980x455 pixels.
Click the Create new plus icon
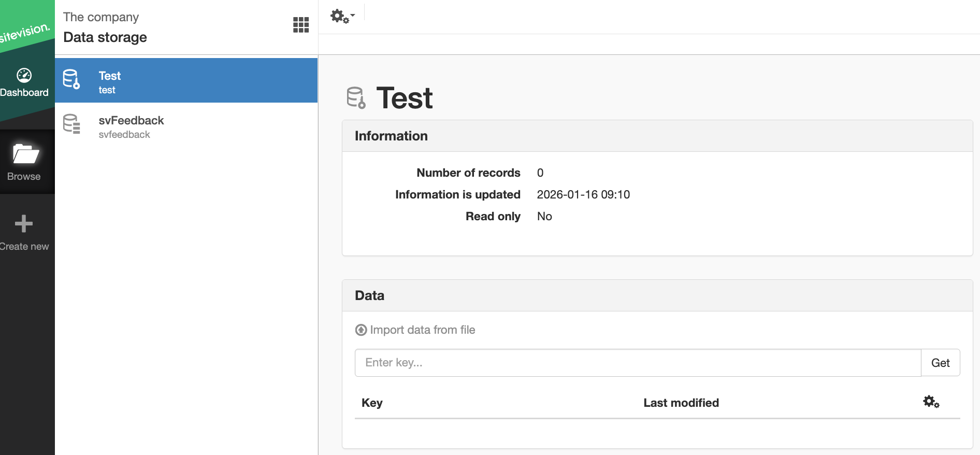point(24,223)
